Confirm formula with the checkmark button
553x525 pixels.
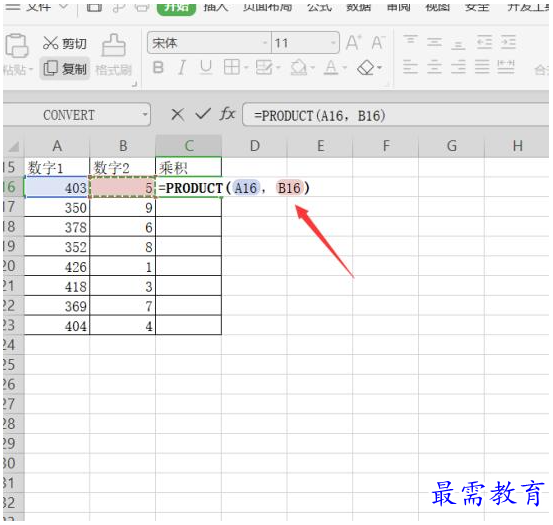point(203,114)
